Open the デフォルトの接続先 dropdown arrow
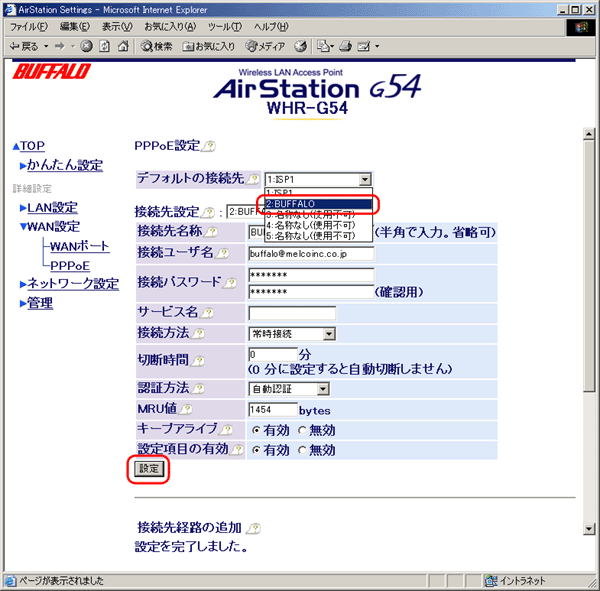The height and width of the screenshot is (591, 600). 365,179
